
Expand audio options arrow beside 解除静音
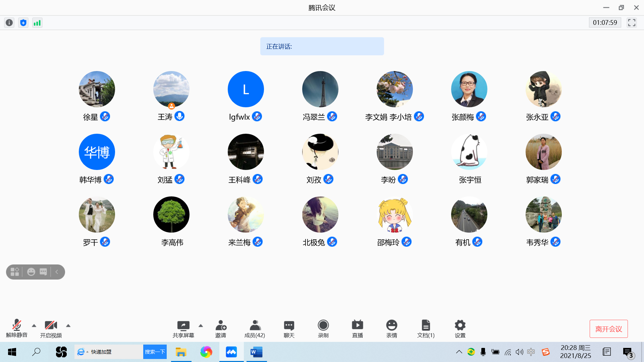[x=34, y=325]
